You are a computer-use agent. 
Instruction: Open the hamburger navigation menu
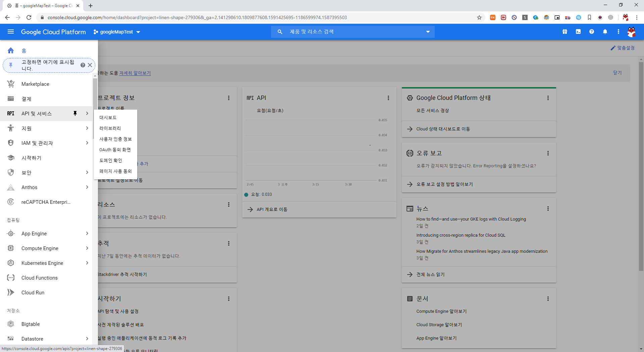[11, 32]
